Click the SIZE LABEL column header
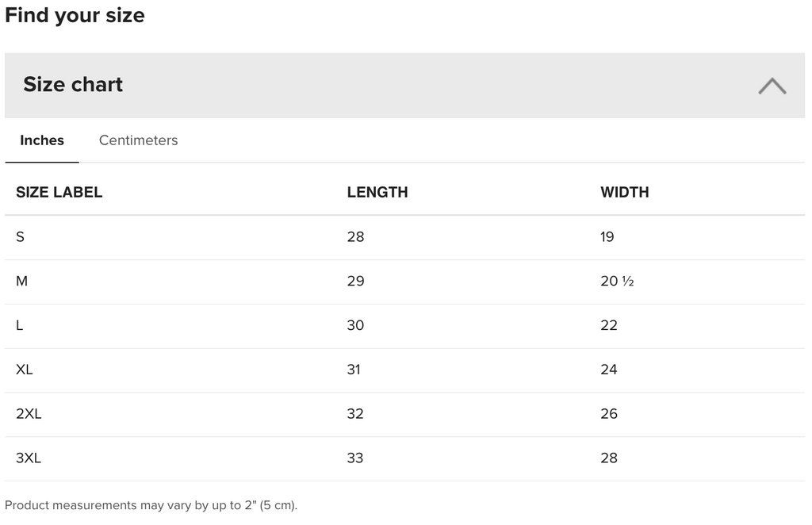The height and width of the screenshot is (525, 812). (59, 192)
